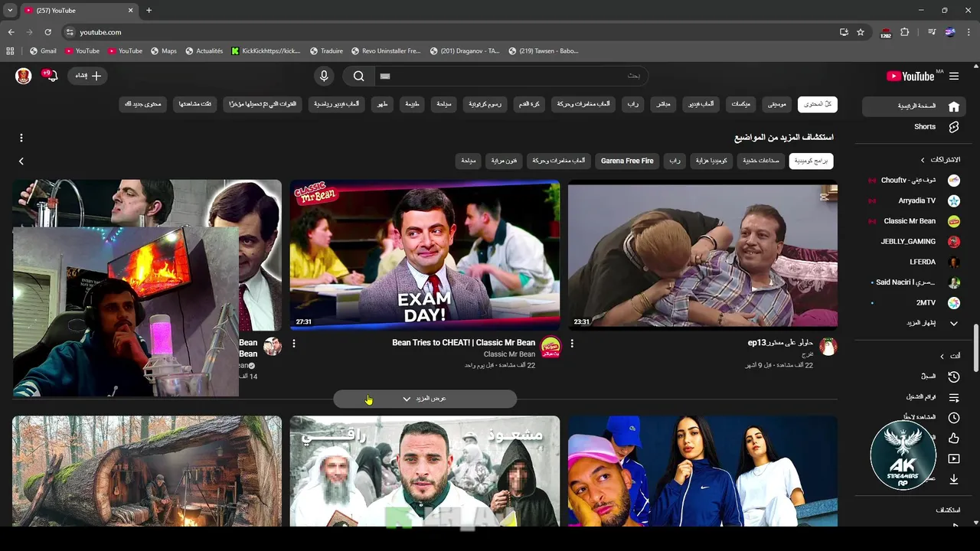Open the Actualités bookmark
Image resolution: width=980 pixels, height=551 pixels.
tap(204, 51)
